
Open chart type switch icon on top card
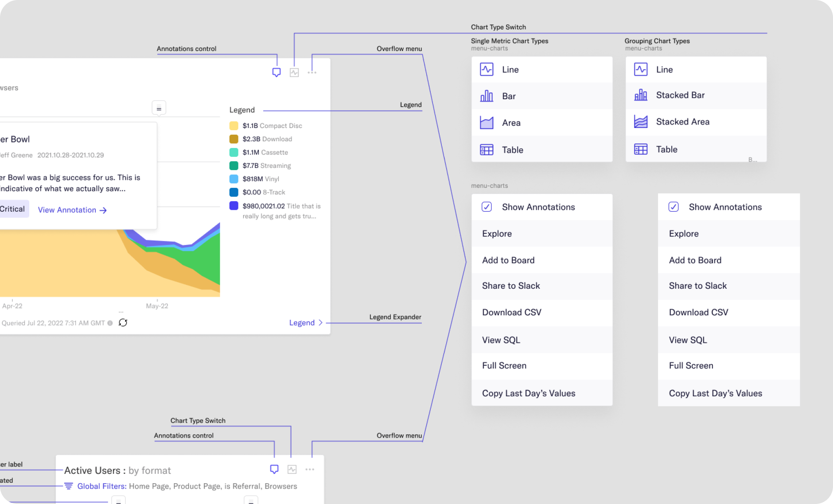tap(294, 72)
